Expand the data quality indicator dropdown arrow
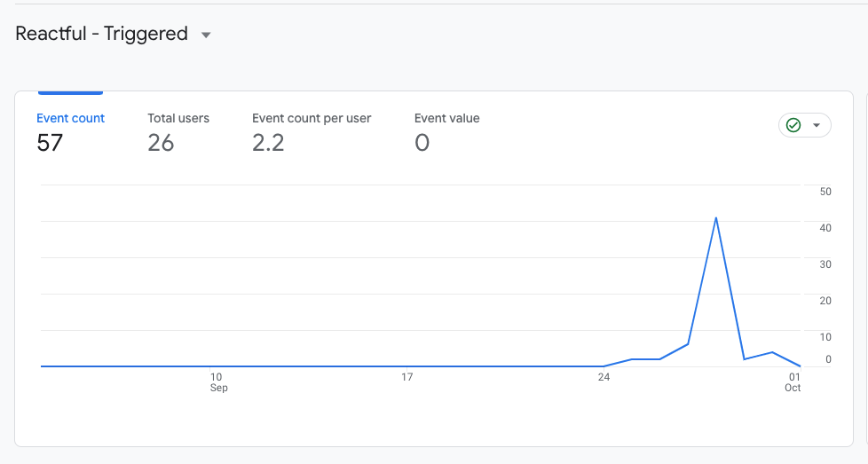 click(816, 126)
